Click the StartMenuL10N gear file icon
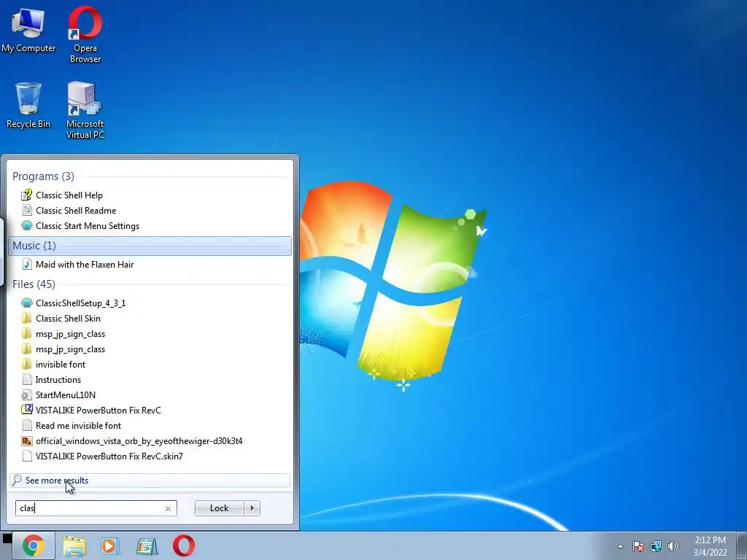The width and height of the screenshot is (747, 560). coord(27,394)
